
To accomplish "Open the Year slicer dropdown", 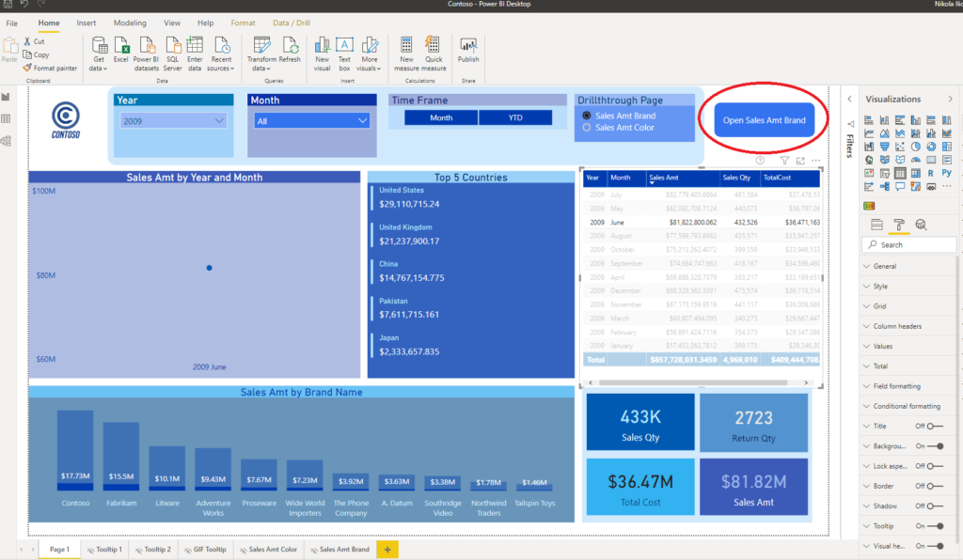I will click(x=173, y=121).
